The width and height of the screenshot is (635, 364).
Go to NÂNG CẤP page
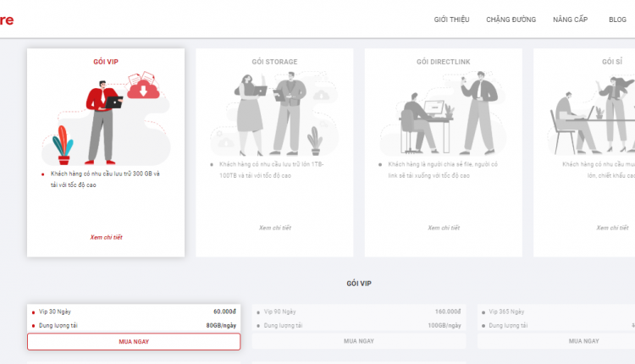point(570,19)
